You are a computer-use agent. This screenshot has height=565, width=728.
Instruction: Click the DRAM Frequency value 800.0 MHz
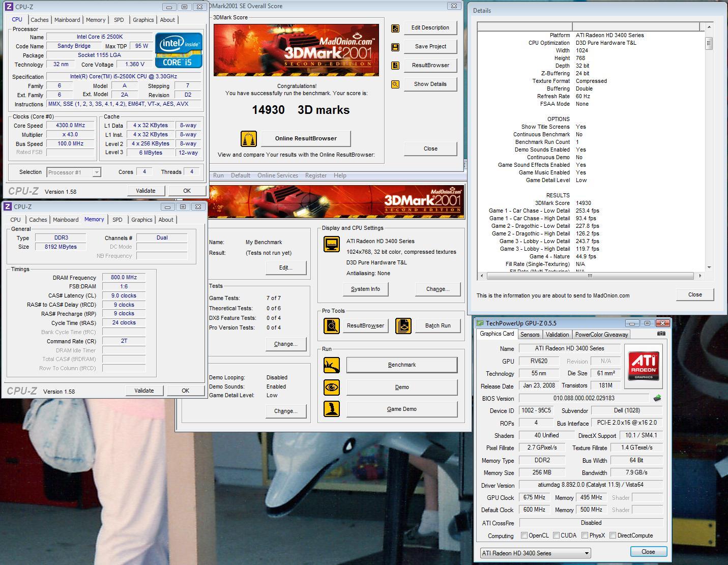[124, 278]
